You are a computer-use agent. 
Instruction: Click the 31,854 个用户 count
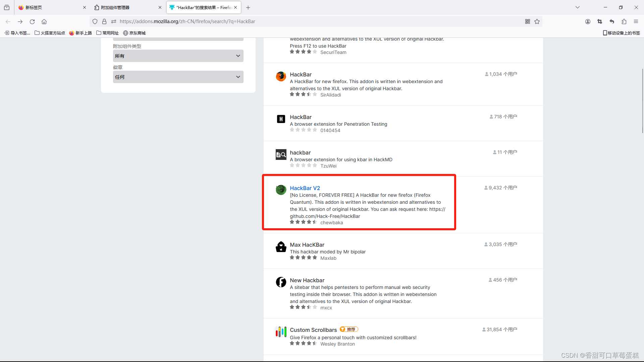(x=500, y=329)
